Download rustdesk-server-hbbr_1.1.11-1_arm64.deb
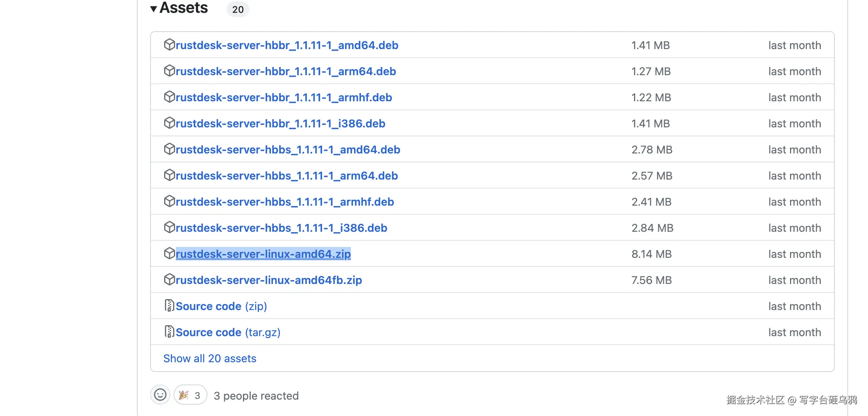Screen dimensions: 868x416 coord(286,71)
